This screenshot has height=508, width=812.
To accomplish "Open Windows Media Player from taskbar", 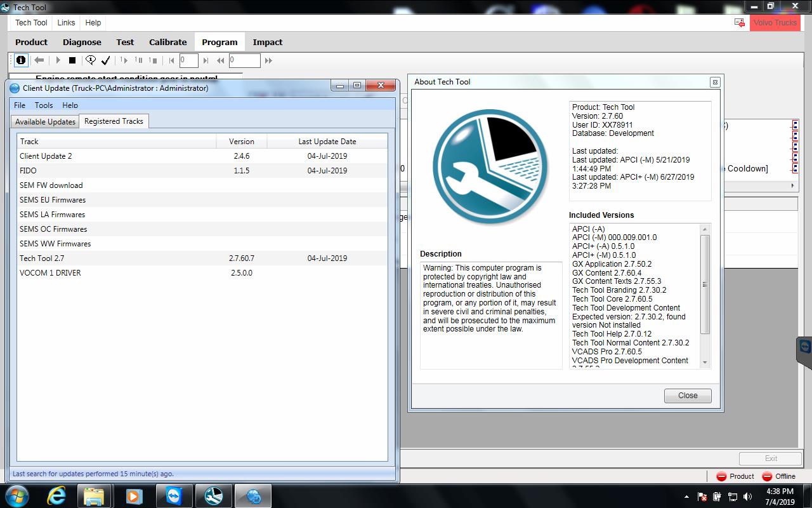I will [134, 495].
